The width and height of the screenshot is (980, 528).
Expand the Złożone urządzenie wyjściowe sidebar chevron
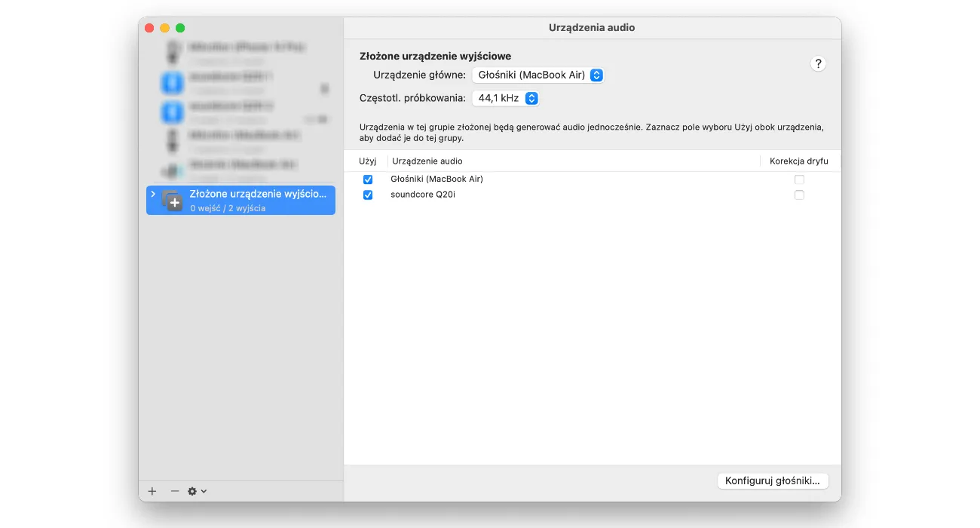click(x=153, y=194)
